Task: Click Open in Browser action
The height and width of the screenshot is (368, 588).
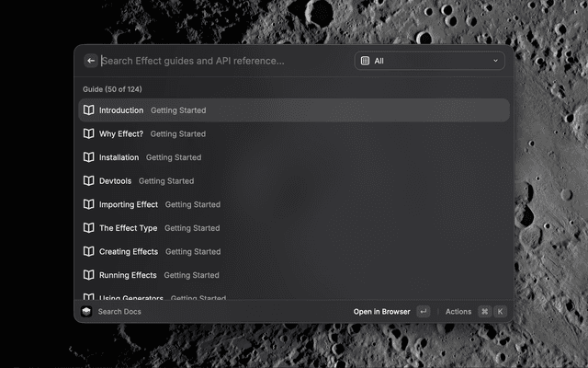Action: tap(381, 312)
